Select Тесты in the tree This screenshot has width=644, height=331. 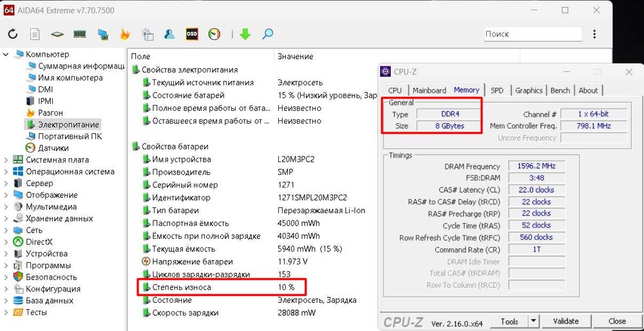(36, 312)
